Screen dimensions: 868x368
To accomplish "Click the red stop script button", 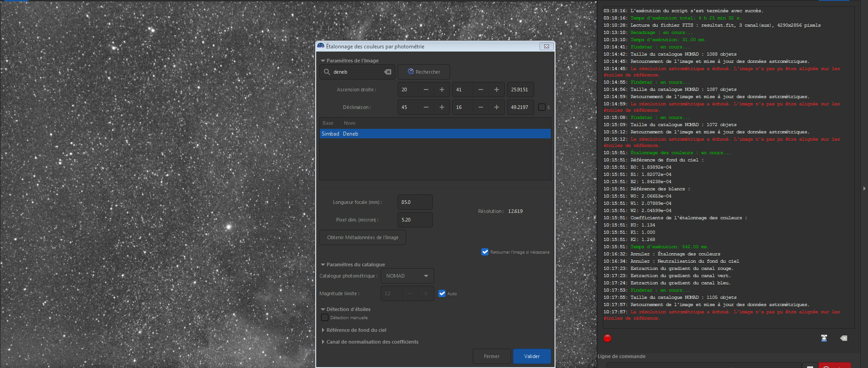I will [x=607, y=338].
